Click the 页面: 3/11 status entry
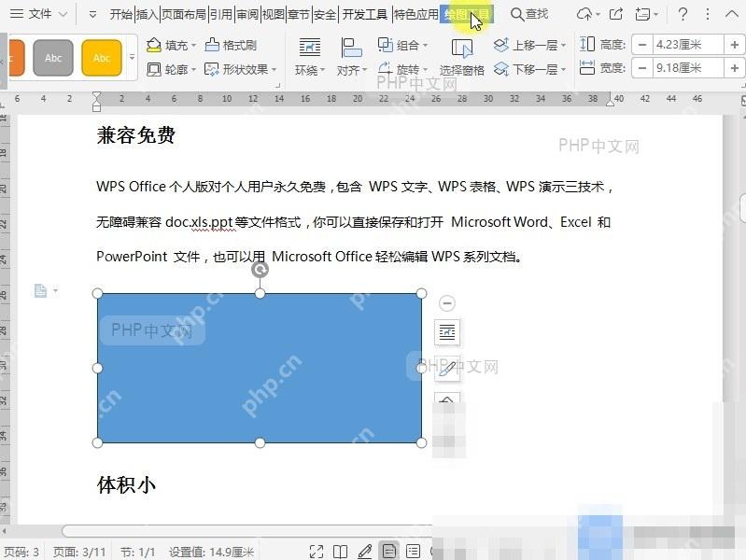 point(79,552)
